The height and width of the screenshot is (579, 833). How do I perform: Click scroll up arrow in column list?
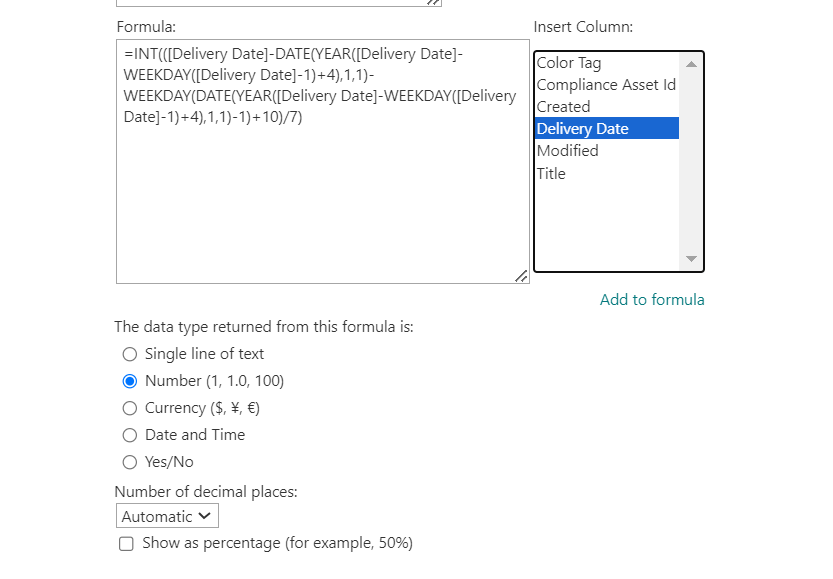coord(691,64)
